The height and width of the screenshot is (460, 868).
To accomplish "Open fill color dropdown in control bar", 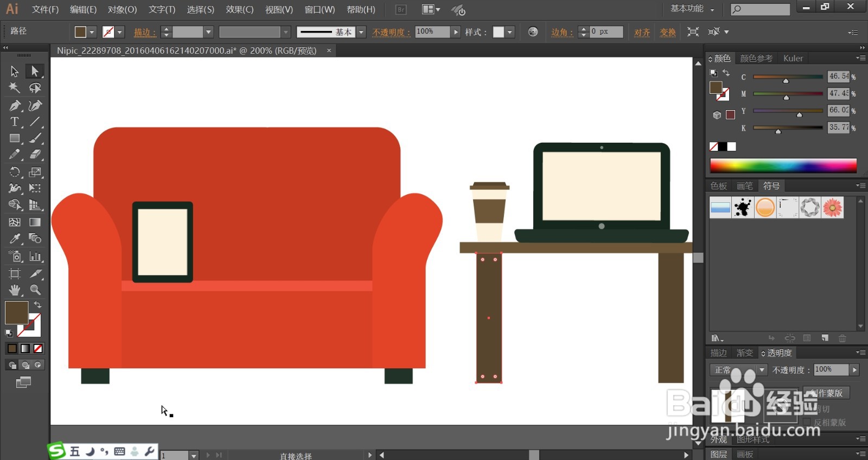I will pos(92,32).
